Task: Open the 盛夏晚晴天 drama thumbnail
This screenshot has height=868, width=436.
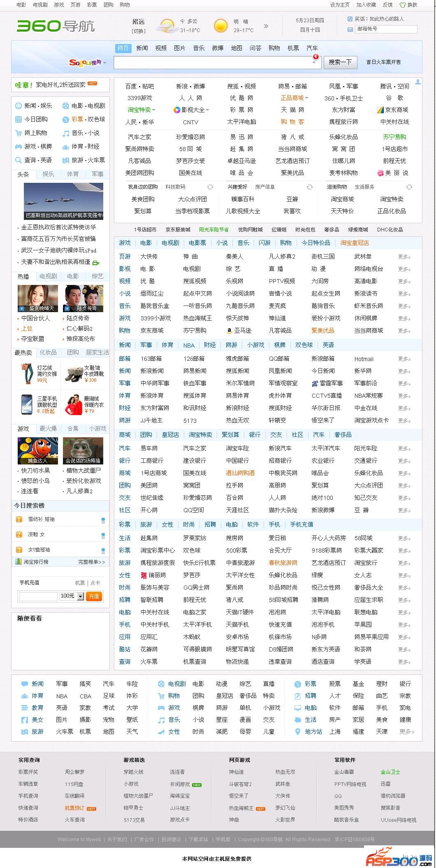Action: 38,298
